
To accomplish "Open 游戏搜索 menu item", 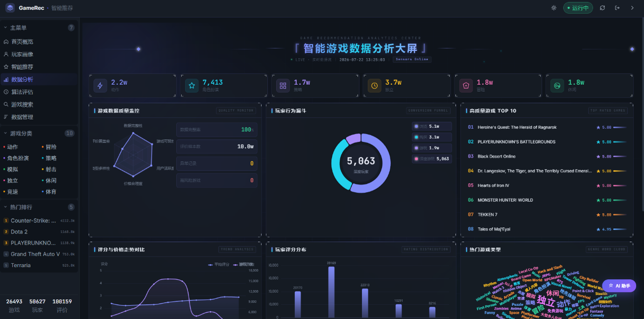I will coord(39,104).
